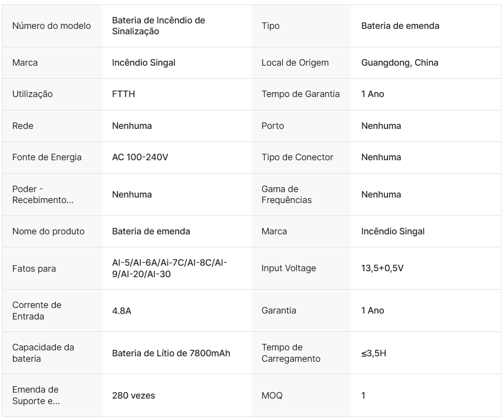Screen dimensions: 504x420
Task: Select the '280 vezes' value
Action: click(133, 396)
